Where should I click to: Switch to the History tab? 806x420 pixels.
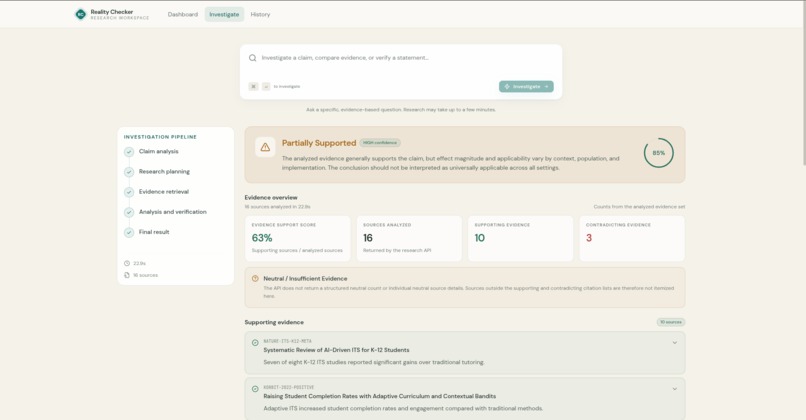coord(260,14)
